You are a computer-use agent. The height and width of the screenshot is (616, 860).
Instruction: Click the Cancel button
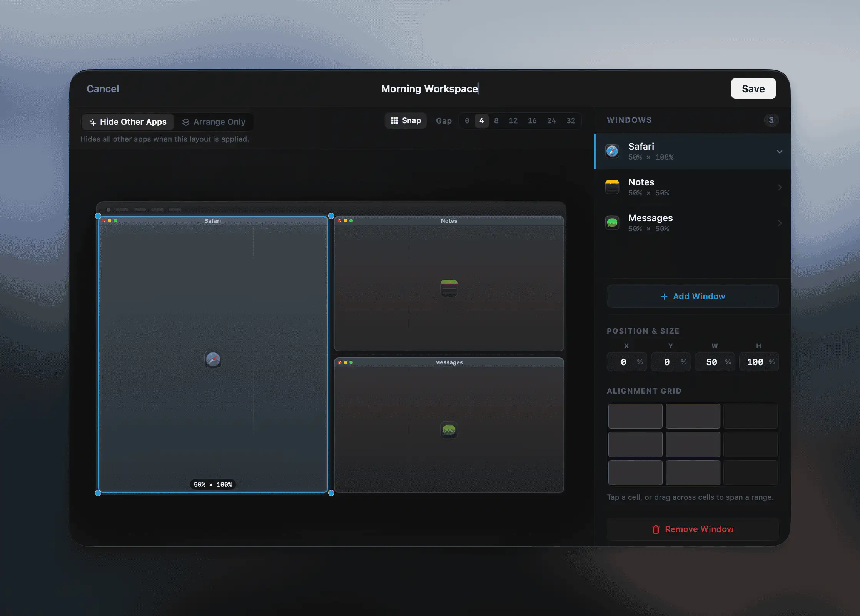103,89
